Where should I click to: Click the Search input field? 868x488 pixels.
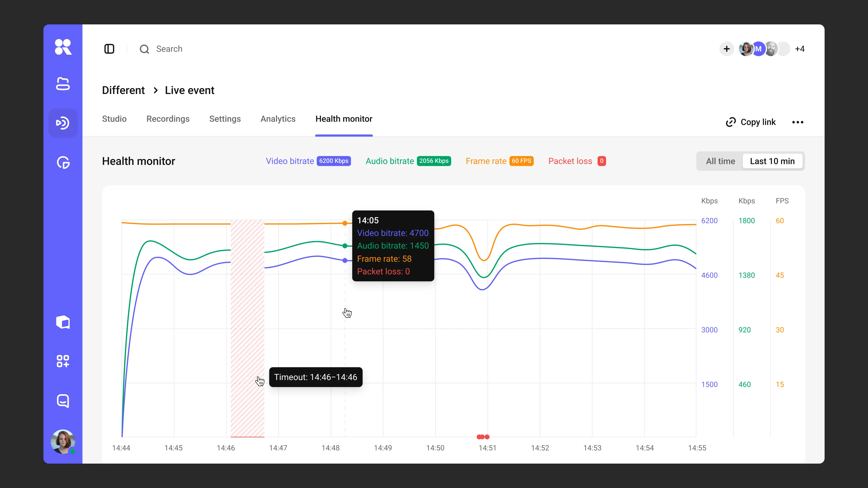(x=169, y=49)
